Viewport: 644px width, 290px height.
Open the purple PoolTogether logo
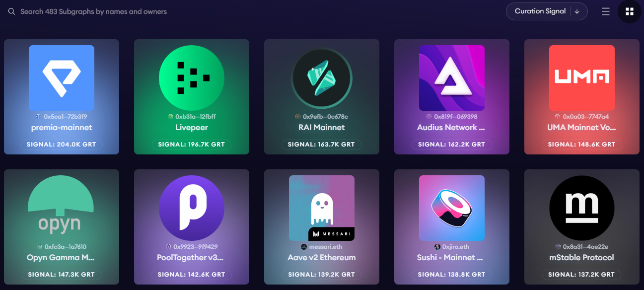(x=192, y=208)
